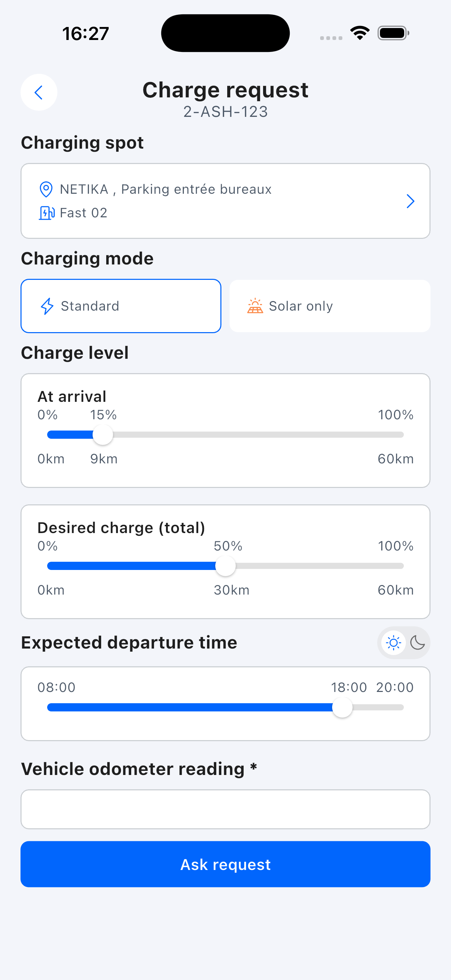Screen dimensions: 451x980
Task: Select the sun daytime icon
Action: pos(393,643)
